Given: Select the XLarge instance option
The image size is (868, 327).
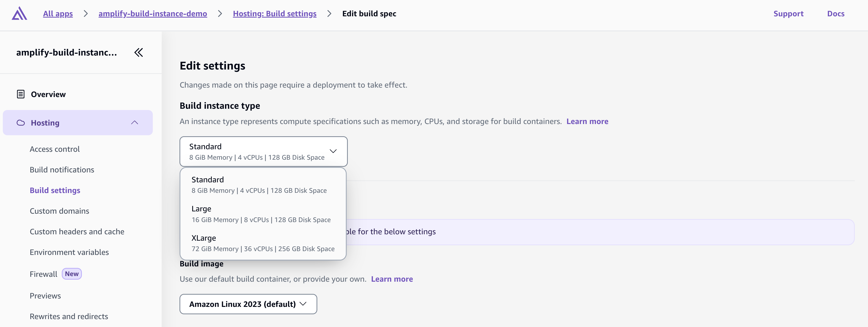Looking at the screenshot, I should pyautogui.click(x=263, y=243).
